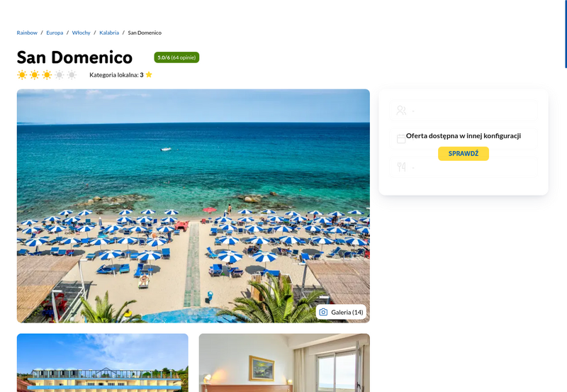Open the main beach photo
Image resolution: width=567 pixels, height=392 pixels.
pyautogui.click(x=193, y=206)
